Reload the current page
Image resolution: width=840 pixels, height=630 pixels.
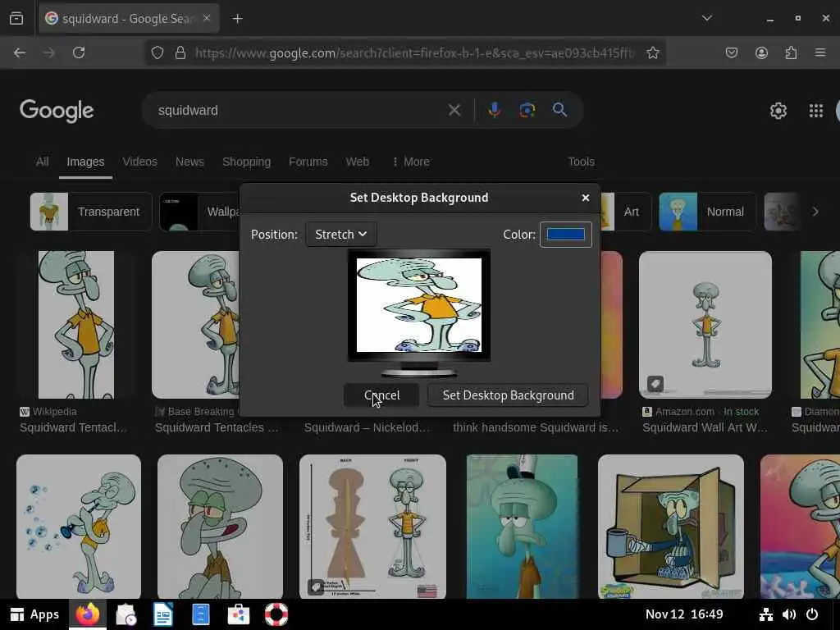(79, 52)
